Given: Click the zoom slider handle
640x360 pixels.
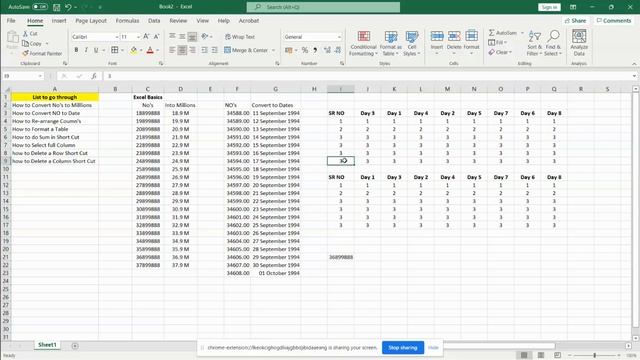Looking at the screenshot, I should pyautogui.click(x=594, y=356).
